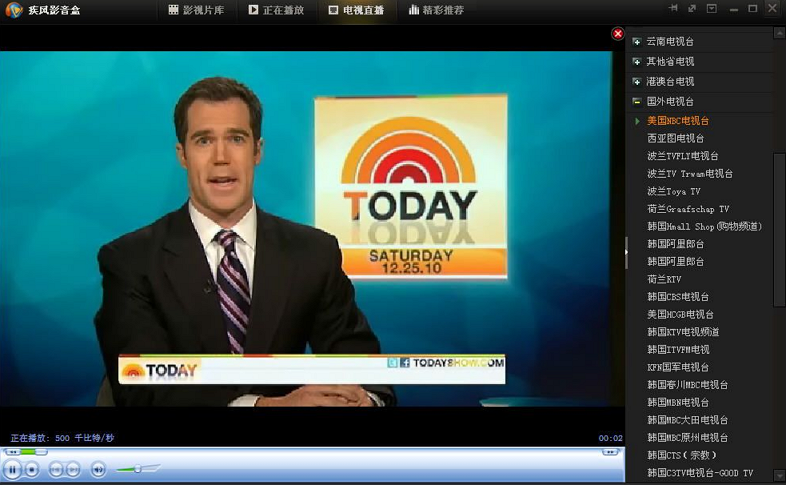Play the 韩国CBS电视台 channel
The height and width of the screenshot is (485, 786).
678,297
